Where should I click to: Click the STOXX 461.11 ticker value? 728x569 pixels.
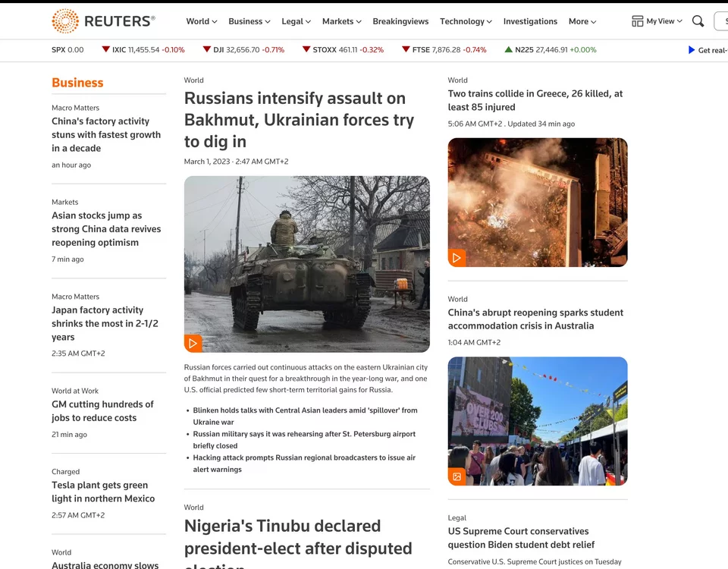pos(348,50)
